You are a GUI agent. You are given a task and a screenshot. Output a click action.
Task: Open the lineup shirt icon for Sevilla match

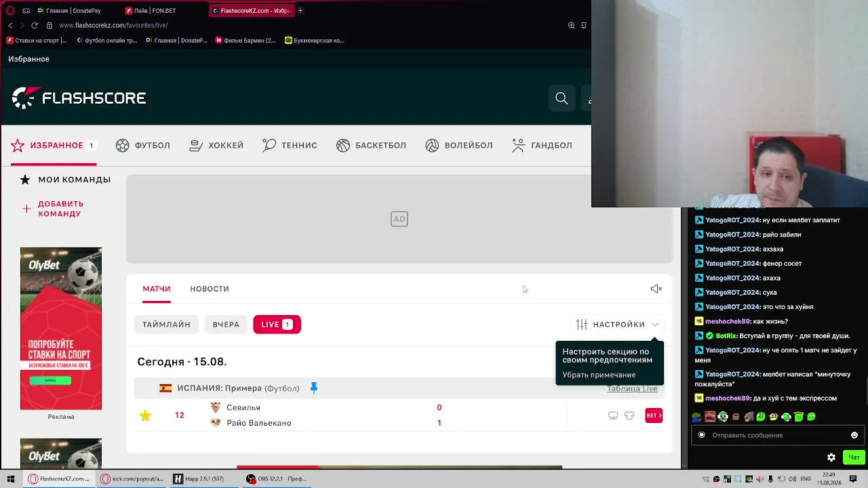pyautogui.click(x=629, y=415)
